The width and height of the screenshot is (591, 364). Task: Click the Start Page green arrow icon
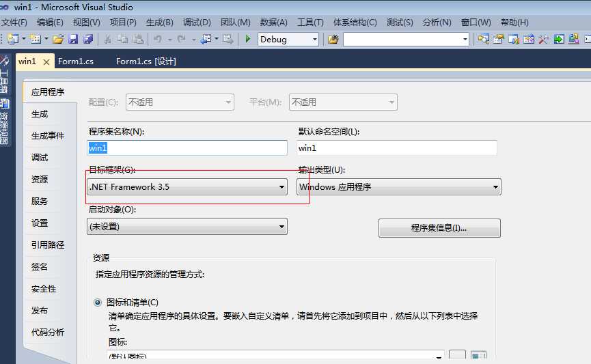[559, 39]
